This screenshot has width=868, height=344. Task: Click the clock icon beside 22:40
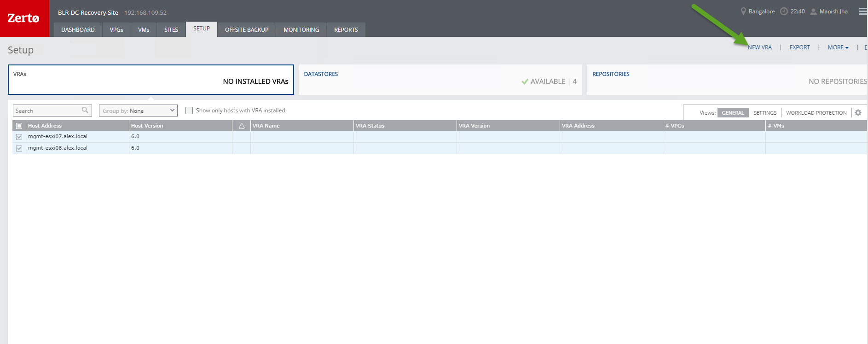(x=784, y=12)
